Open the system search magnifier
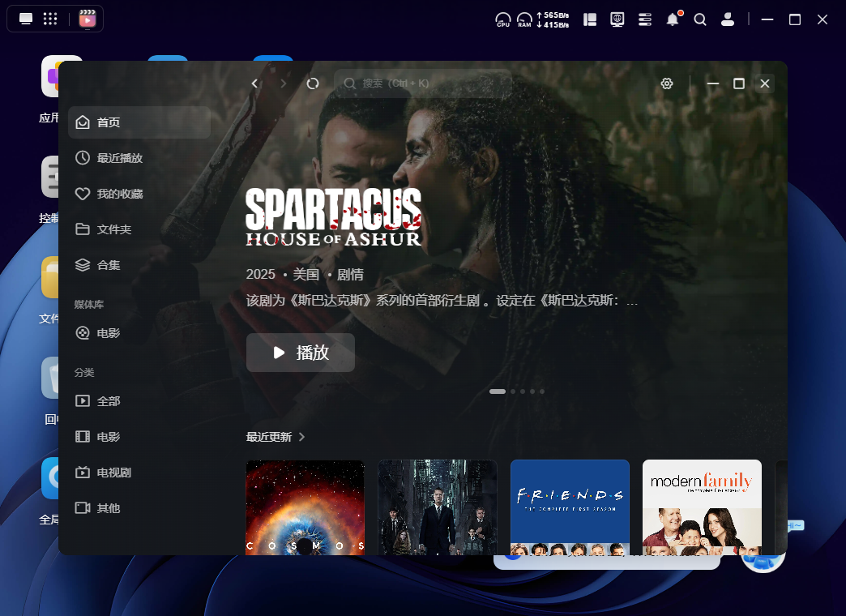This screenshot has width=846, height=616. coord(700,20)
